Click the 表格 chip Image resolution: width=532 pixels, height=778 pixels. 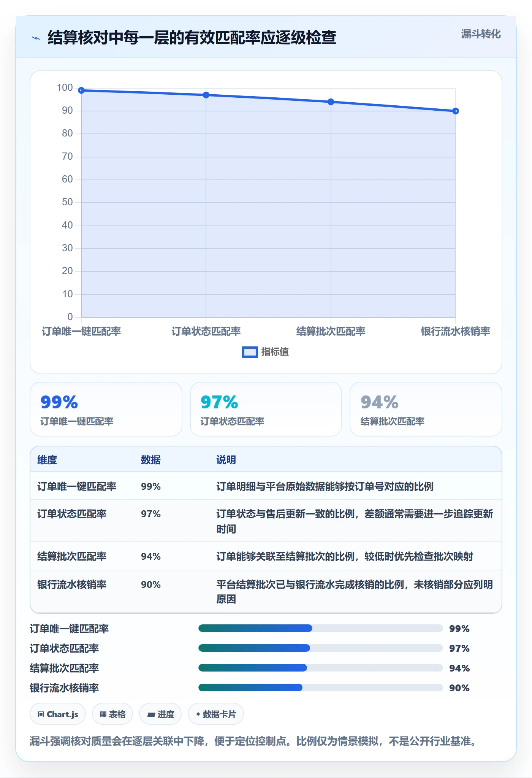(112, 714)
